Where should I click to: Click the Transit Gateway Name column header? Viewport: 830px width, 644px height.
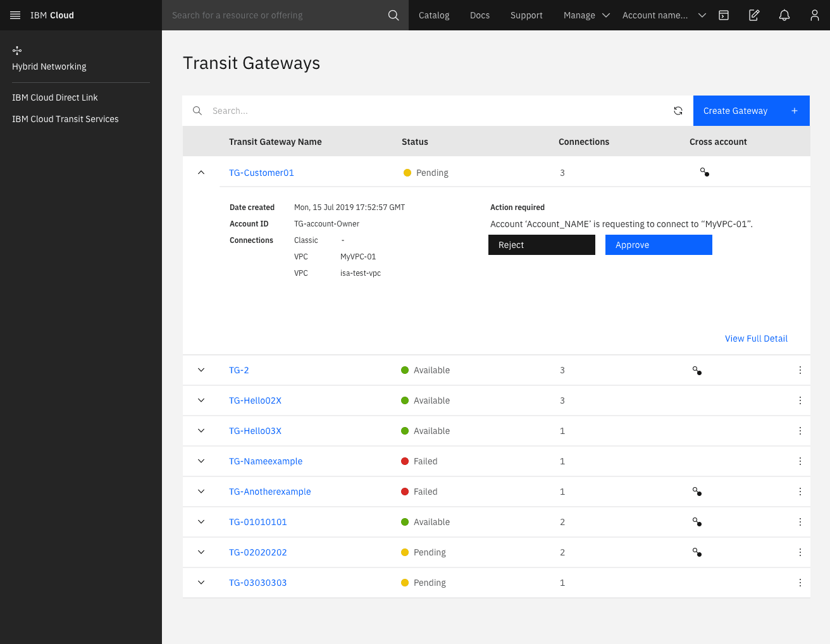pyautogui.click(x=275, y=142)
